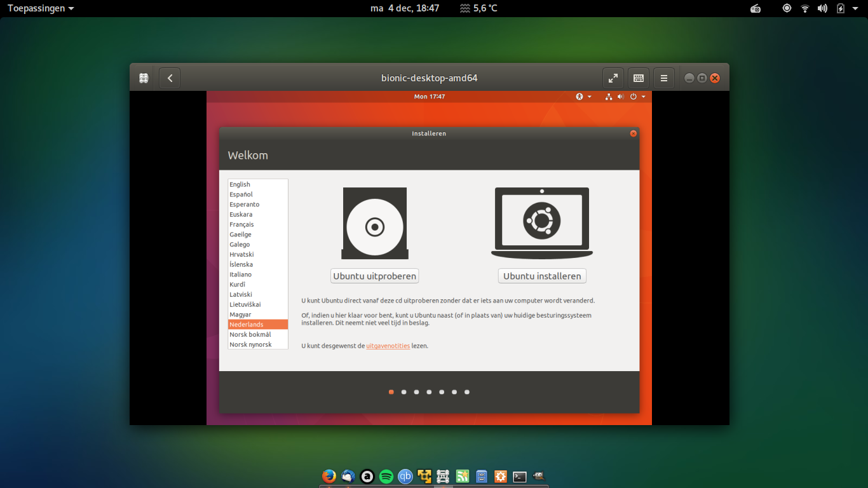
Task: Select Italiano in language list
Action: (x=258, y=274)
